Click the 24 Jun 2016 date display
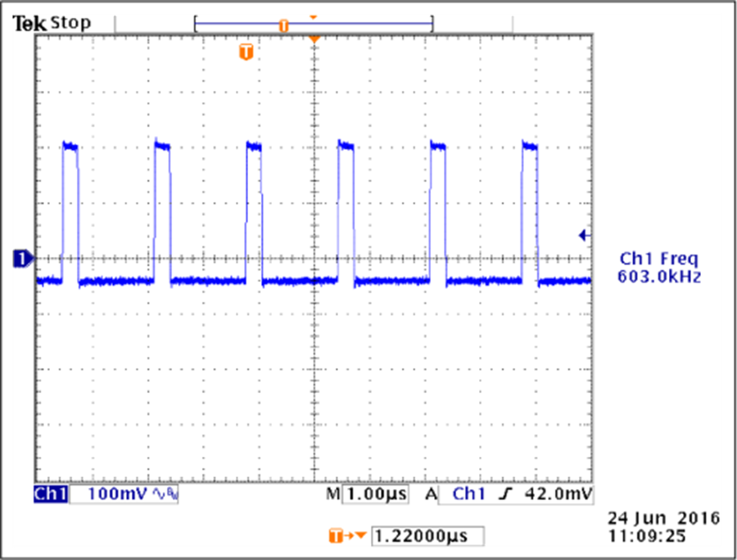The image size is (737, 560). (x=663, y=518)
